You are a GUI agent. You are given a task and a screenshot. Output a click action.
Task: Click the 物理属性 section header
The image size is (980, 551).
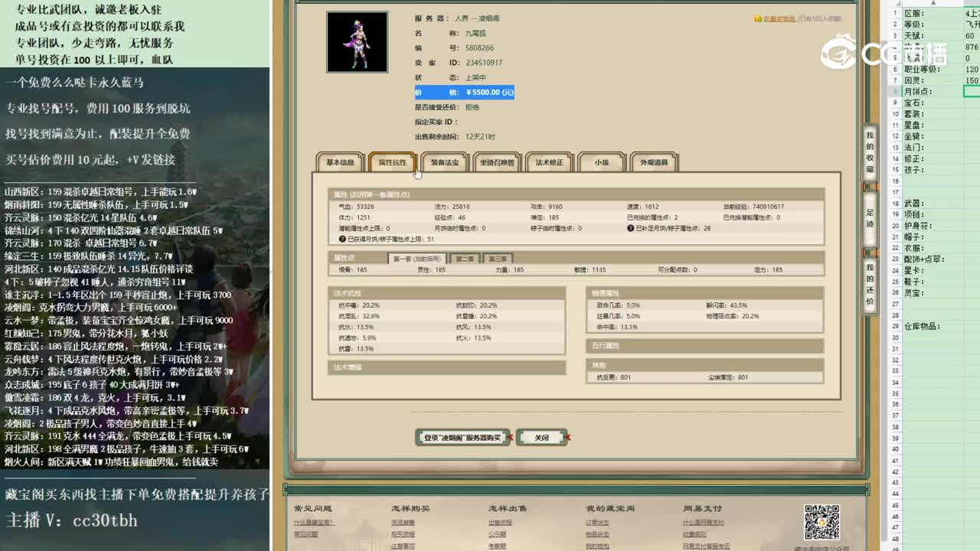704,293
